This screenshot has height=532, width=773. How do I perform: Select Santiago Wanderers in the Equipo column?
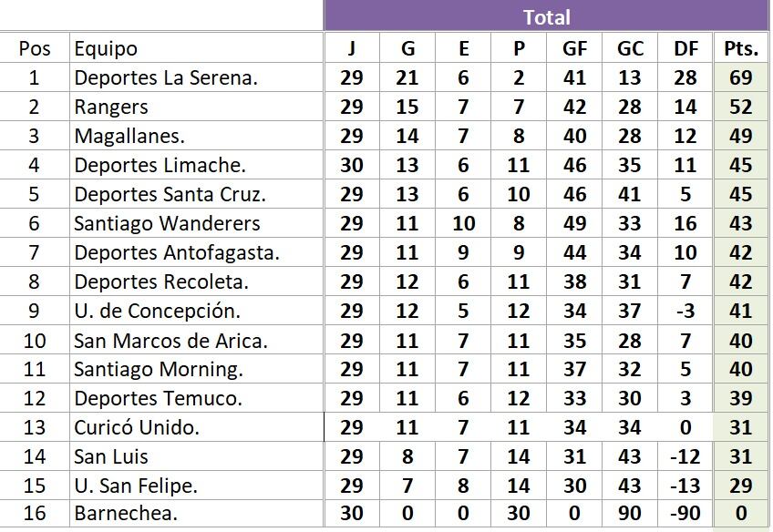point(196,223)
